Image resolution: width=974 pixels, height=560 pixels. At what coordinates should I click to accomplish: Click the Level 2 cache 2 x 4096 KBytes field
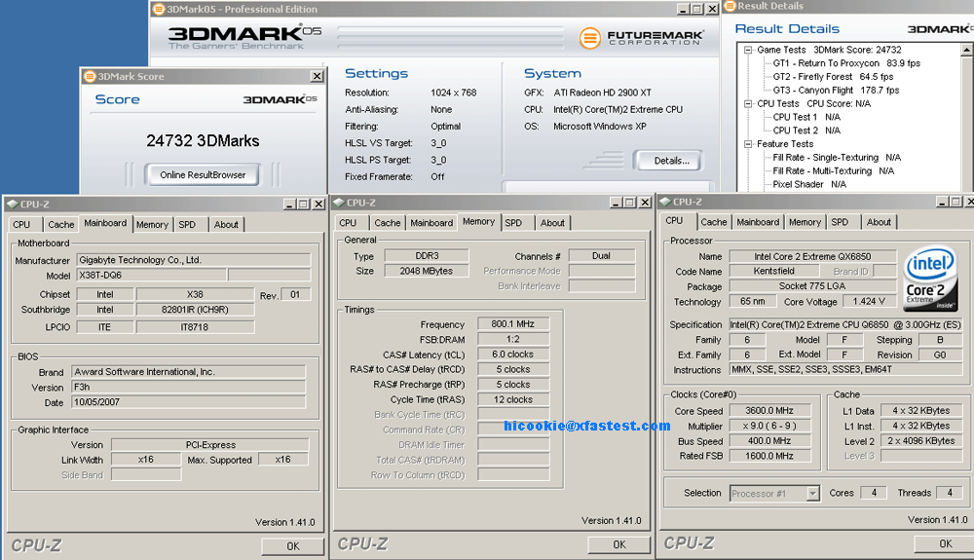(921, 441)
